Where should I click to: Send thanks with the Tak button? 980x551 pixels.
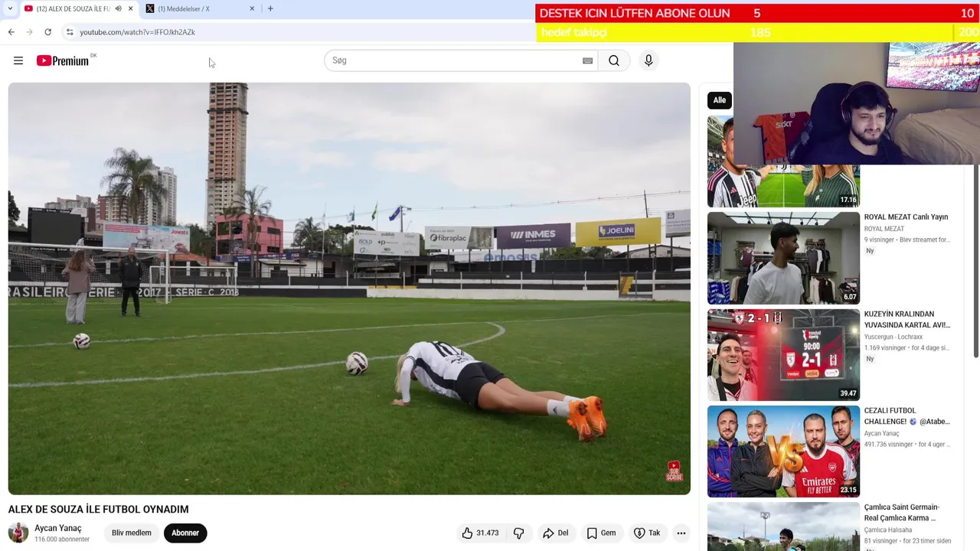(x=647, y=533)
